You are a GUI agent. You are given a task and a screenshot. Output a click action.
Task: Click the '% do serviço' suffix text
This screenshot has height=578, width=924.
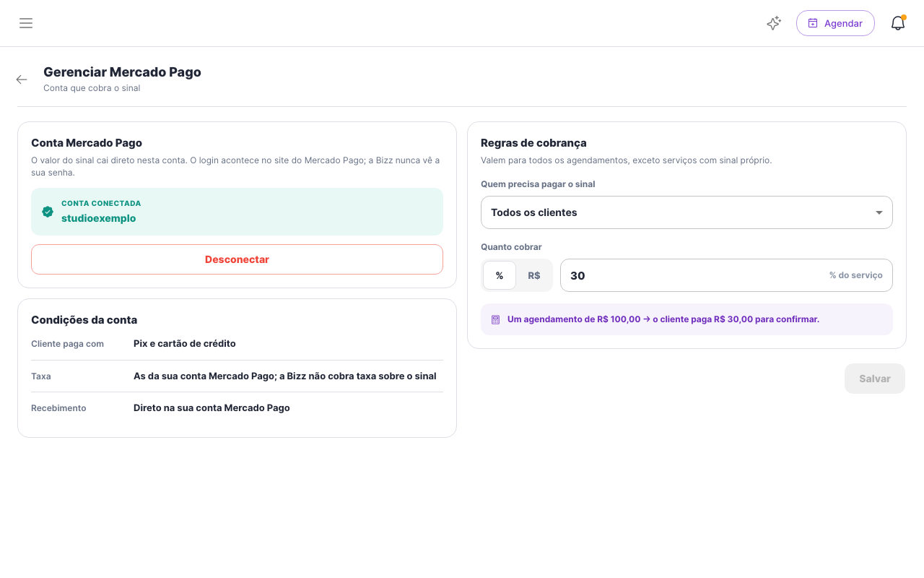856,275
